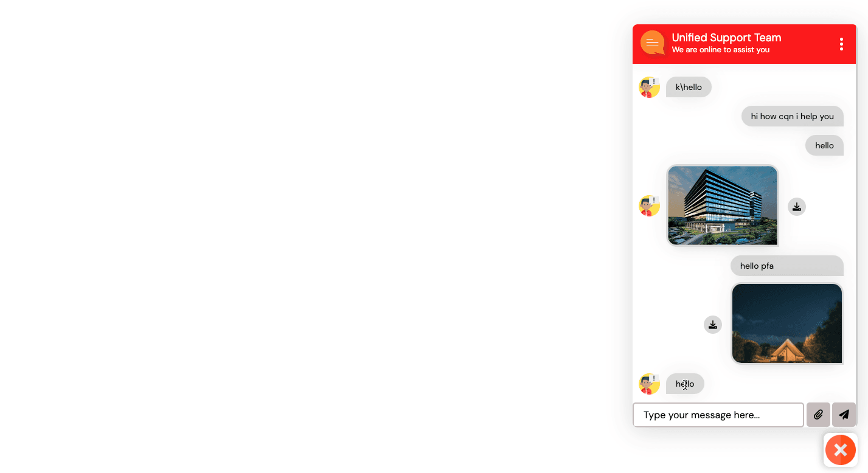
Task: Click the 'Unified Support Team' title
Action: tap(726, 38)
